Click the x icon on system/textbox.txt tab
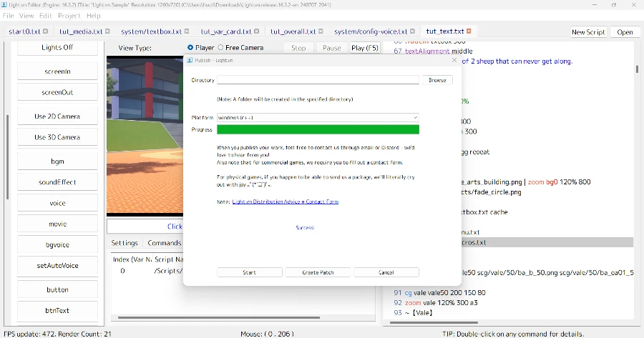644x338 pixels. click(x=187, y=31)
